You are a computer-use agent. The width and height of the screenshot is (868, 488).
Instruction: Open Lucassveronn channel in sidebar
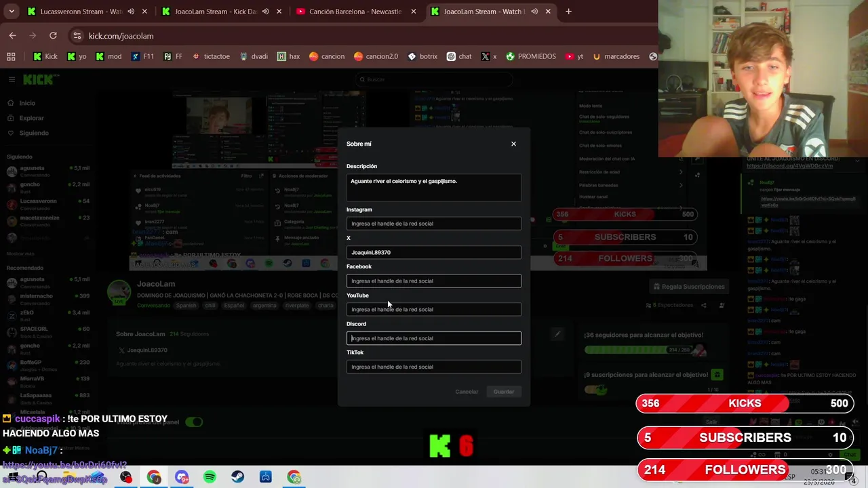point(47,204)
